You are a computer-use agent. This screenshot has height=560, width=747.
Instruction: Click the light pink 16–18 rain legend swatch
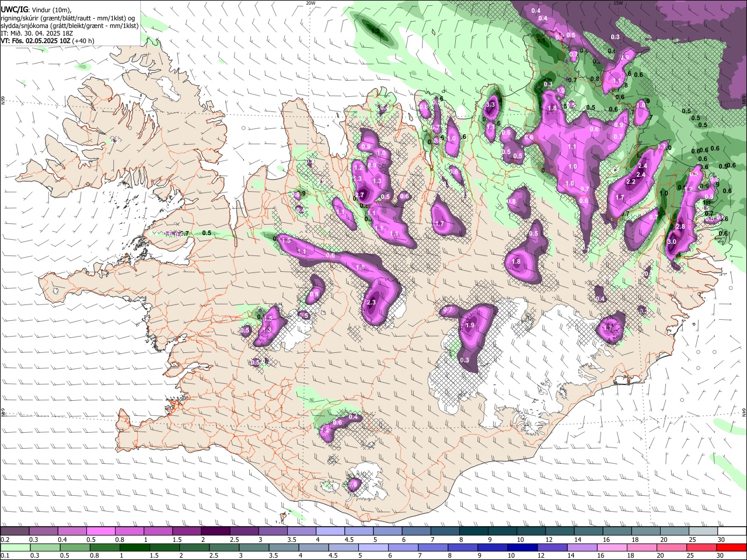point(613,547)
